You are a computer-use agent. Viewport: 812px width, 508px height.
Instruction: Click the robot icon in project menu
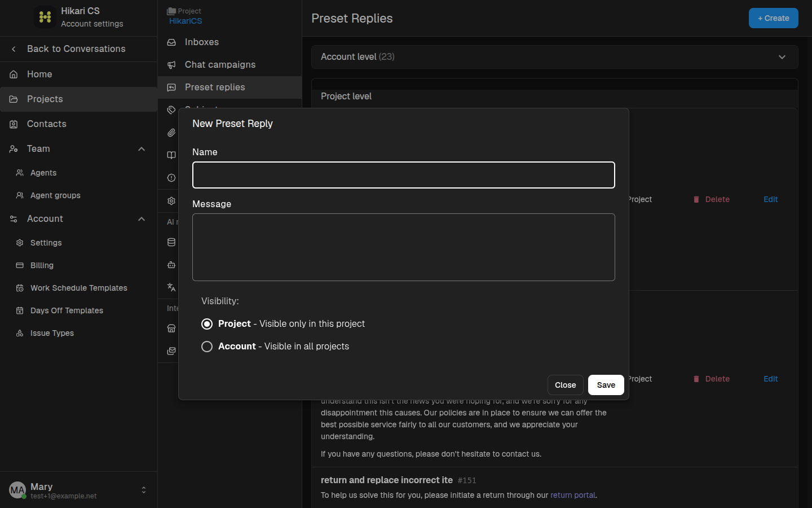click(171, 265)
